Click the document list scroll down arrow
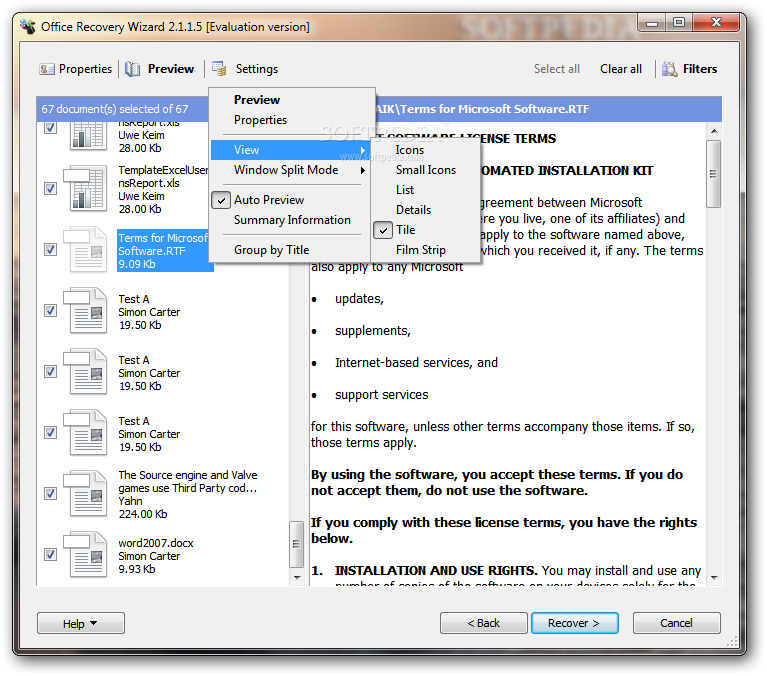The height and width of the screenshot is (676, 767). (x=296, y=578)
